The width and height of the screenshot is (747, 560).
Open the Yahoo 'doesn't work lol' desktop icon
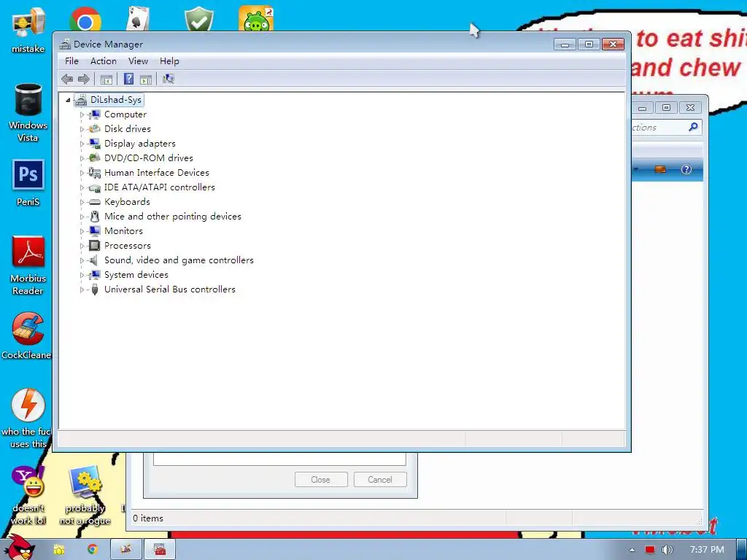coord(28,482)
